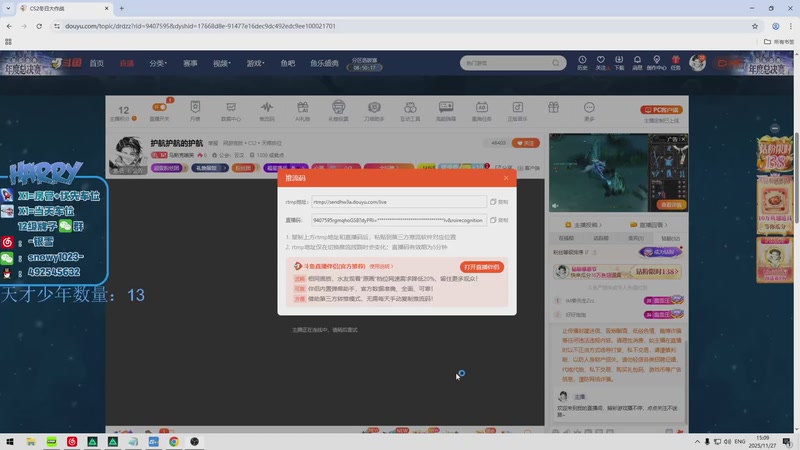The image size is (800, 450).
Task: Click inside the rtmp address field
Action: [398, 202]
